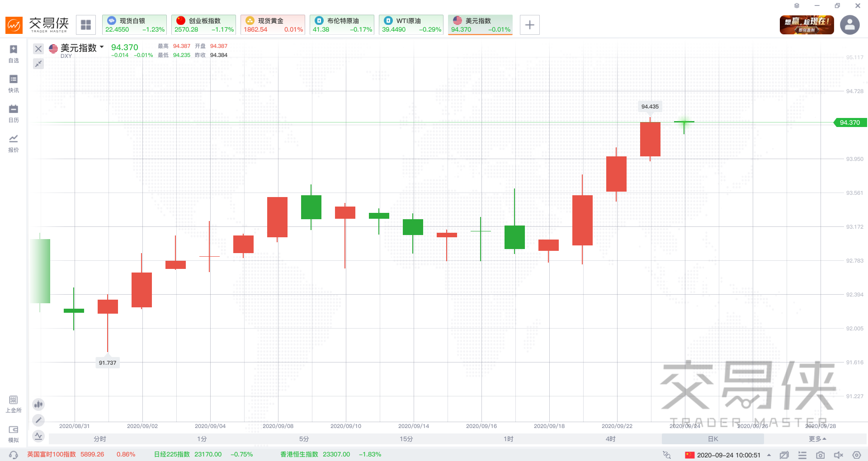The width and height of the screenshot is (868, 461).
Task: Toggle the muted sound icon
Action: [839, 455]
